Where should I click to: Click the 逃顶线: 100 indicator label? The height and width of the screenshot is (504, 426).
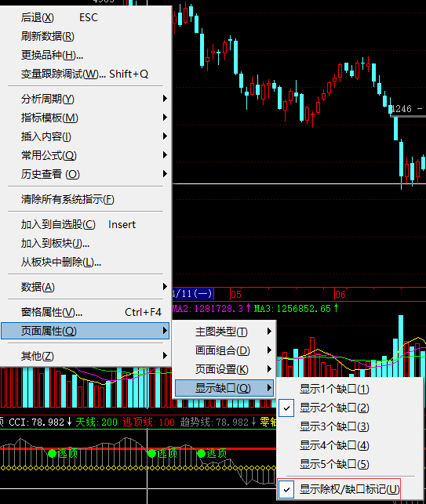tap(148, 422)
